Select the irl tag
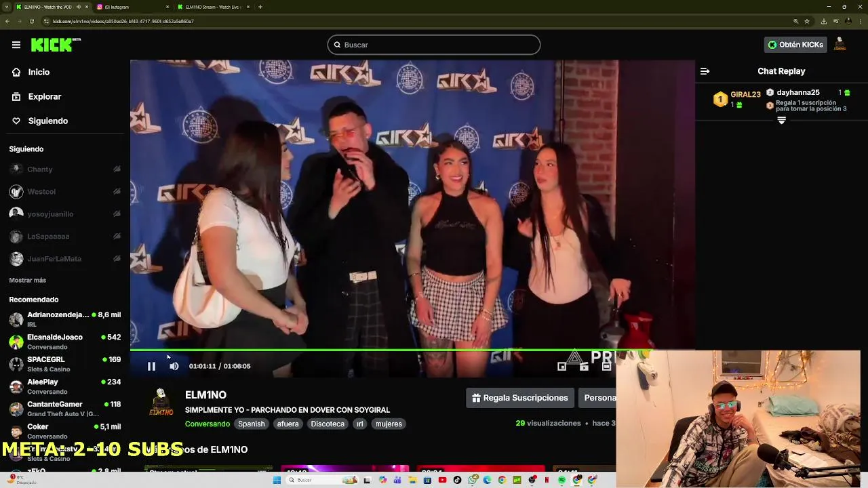 point(360,424)
